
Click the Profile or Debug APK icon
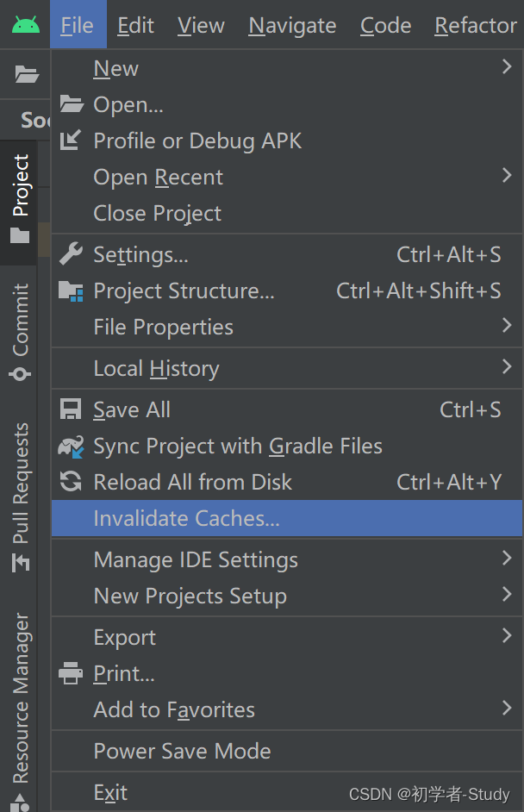click(71, 140)
